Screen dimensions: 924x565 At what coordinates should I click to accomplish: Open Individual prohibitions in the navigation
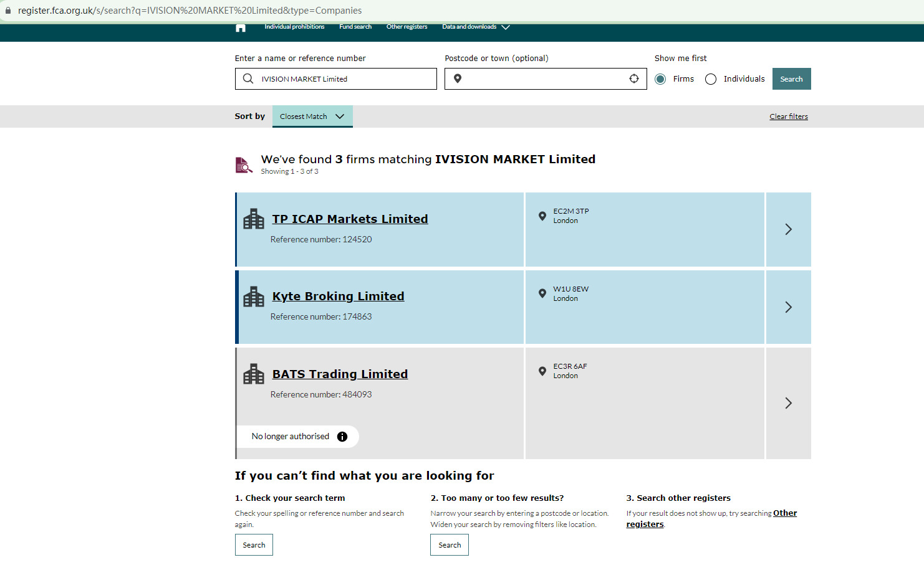pyautogui.click(x=294, y=27)
